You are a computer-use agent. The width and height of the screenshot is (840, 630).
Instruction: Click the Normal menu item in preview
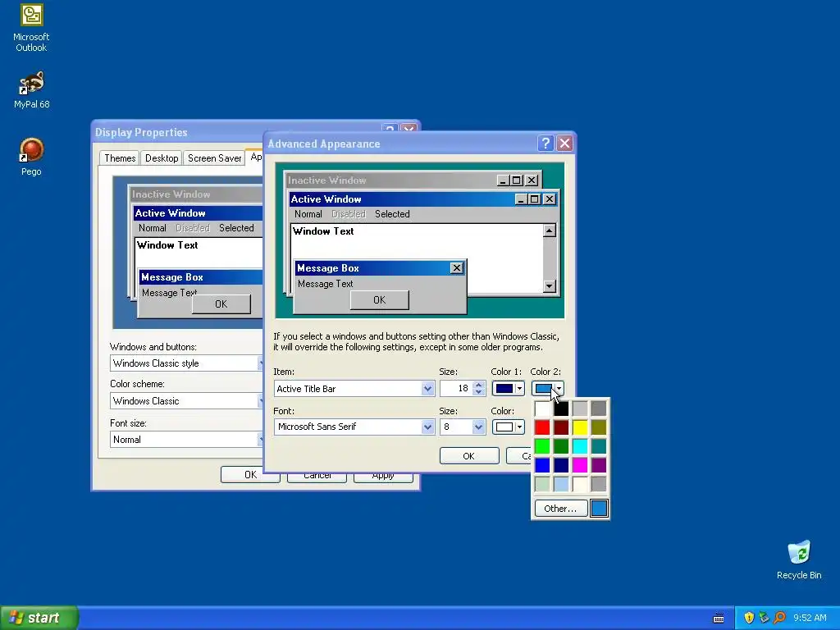308,214
